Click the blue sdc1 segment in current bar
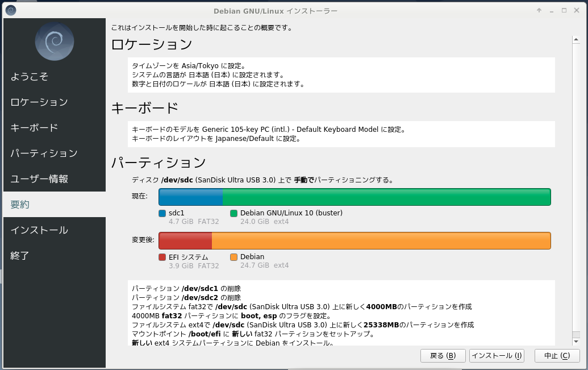 (190, 197)
